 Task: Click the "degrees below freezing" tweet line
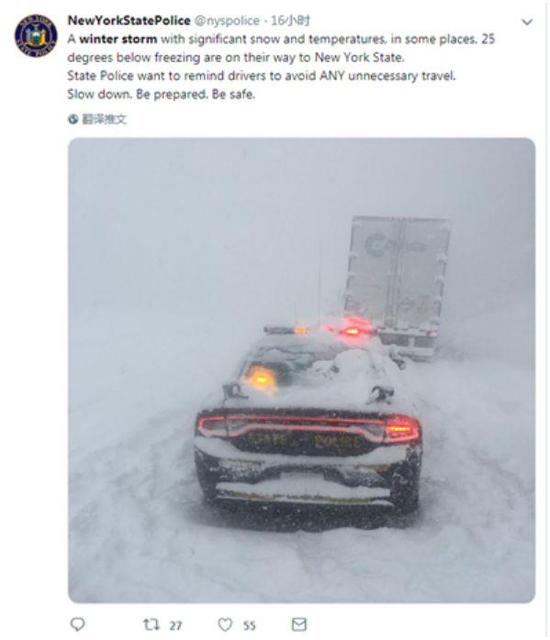pos(236,58)
